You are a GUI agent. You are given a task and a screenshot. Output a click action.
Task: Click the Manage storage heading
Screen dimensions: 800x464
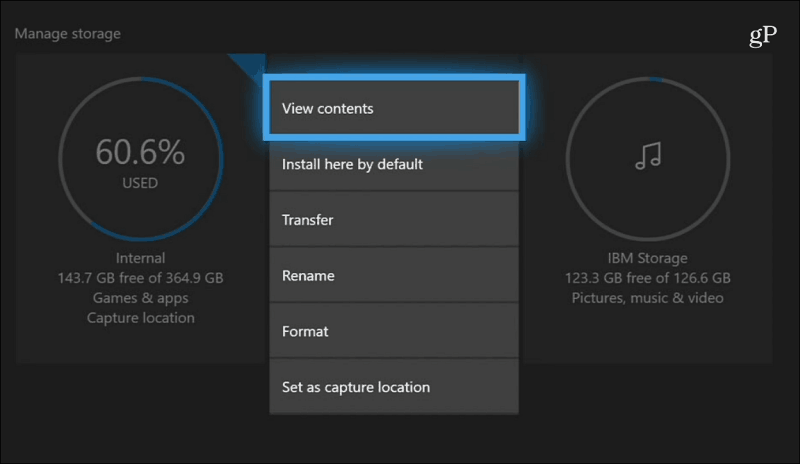click(68, 34)
